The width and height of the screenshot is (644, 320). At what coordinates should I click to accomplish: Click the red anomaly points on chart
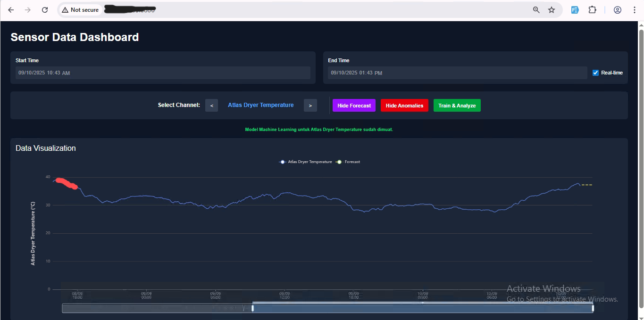coord(66,183)
